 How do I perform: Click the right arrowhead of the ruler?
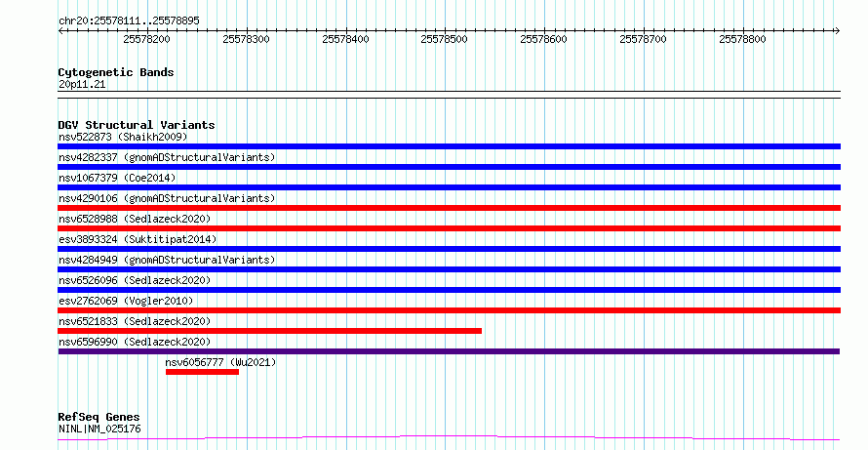coord(837,31)
